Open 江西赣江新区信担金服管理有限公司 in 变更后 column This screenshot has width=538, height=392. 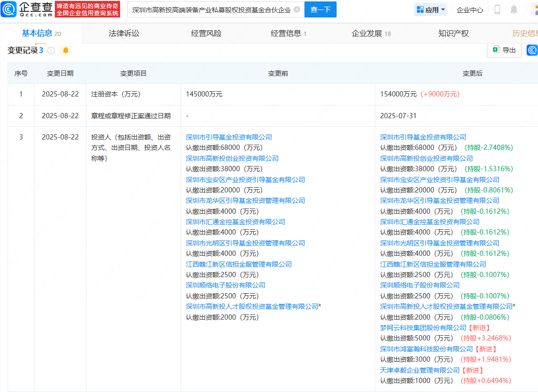point(433,264)
